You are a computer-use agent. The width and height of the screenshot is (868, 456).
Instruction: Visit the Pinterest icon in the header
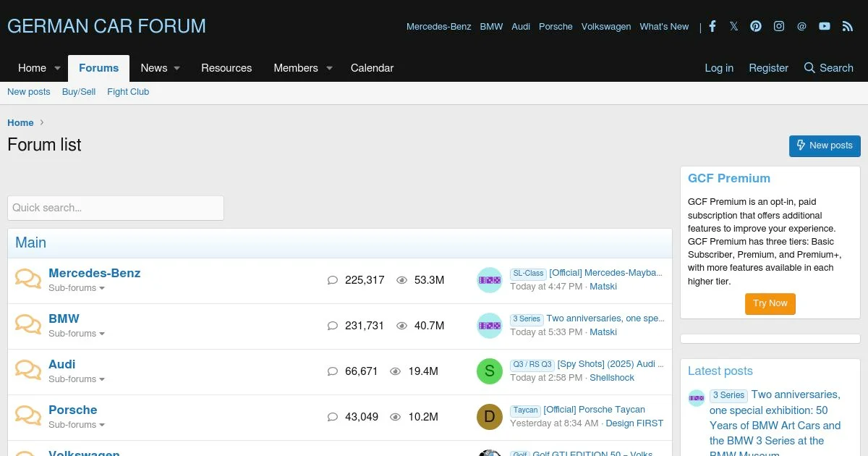pos(756,26)
